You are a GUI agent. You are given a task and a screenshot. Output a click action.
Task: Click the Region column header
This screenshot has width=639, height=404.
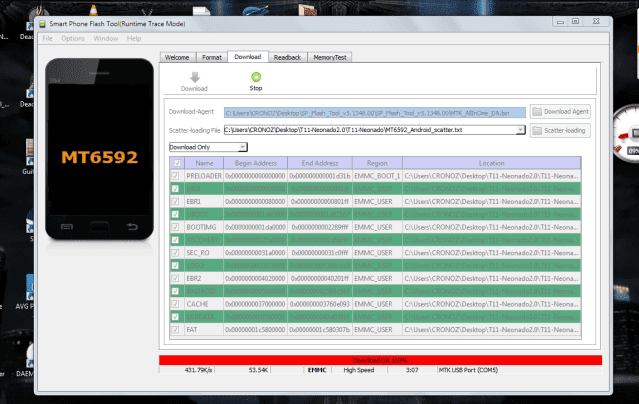(x=377, y=163)
